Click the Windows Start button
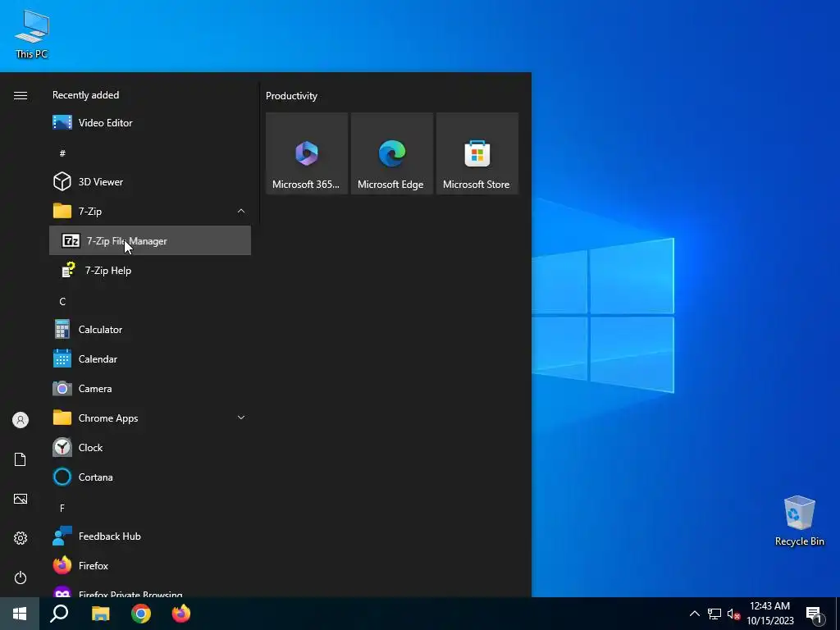Screen dimensions: 840x630 (20, 614)
